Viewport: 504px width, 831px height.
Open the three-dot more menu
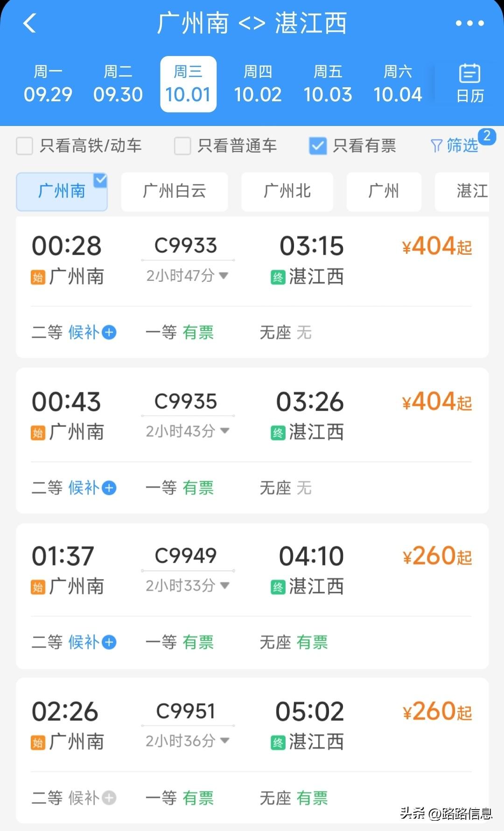point(469,23)
